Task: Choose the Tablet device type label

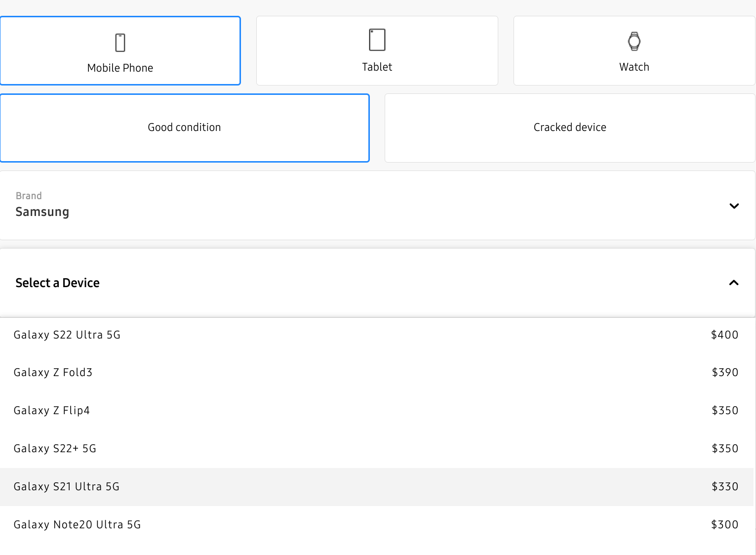Action: (x=377, y=67)
